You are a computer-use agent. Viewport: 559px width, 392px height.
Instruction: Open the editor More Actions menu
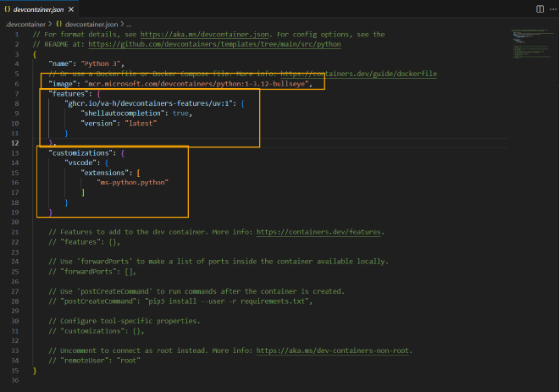pos(553,9)
